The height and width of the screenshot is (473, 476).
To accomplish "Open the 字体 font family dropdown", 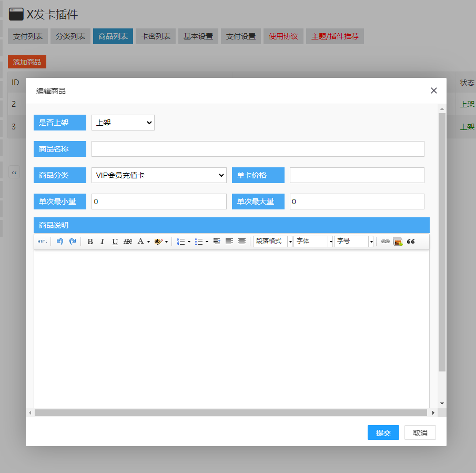I will [313, 241].
